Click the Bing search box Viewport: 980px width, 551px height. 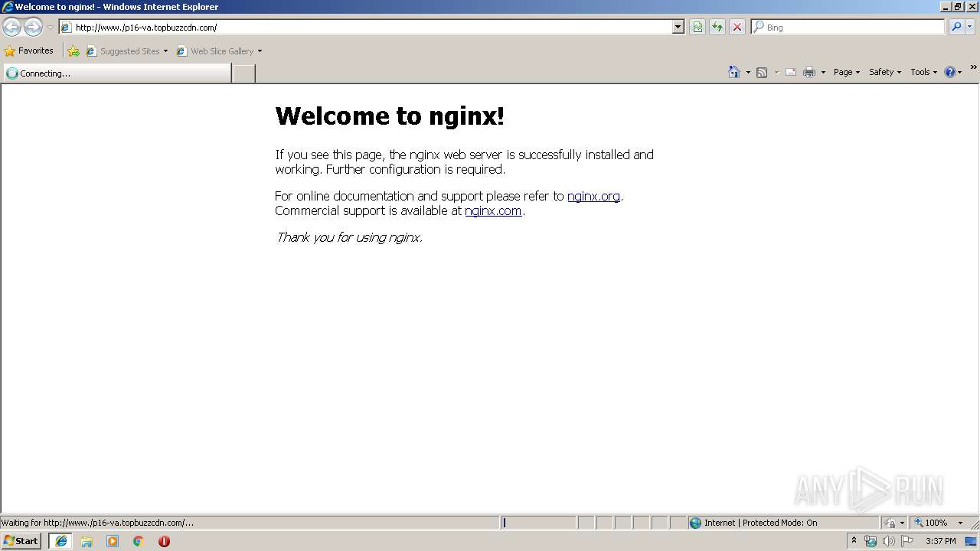848,28
